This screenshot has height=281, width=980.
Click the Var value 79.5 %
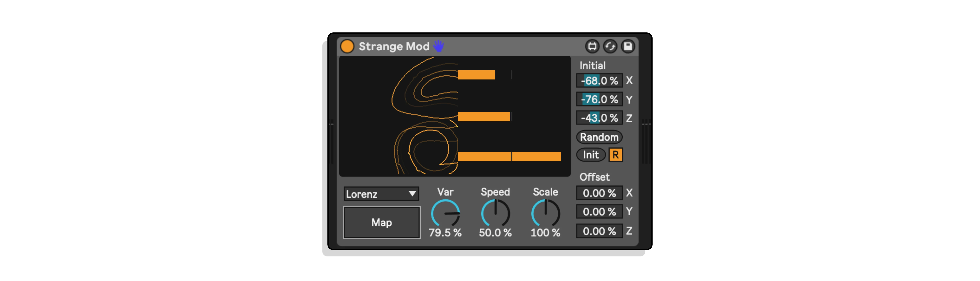(x=445, y=233)
